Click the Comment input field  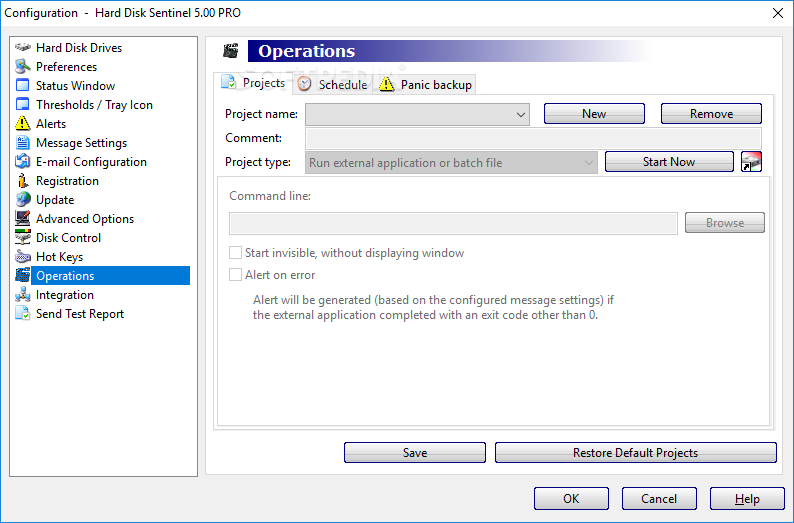(533, 138)
